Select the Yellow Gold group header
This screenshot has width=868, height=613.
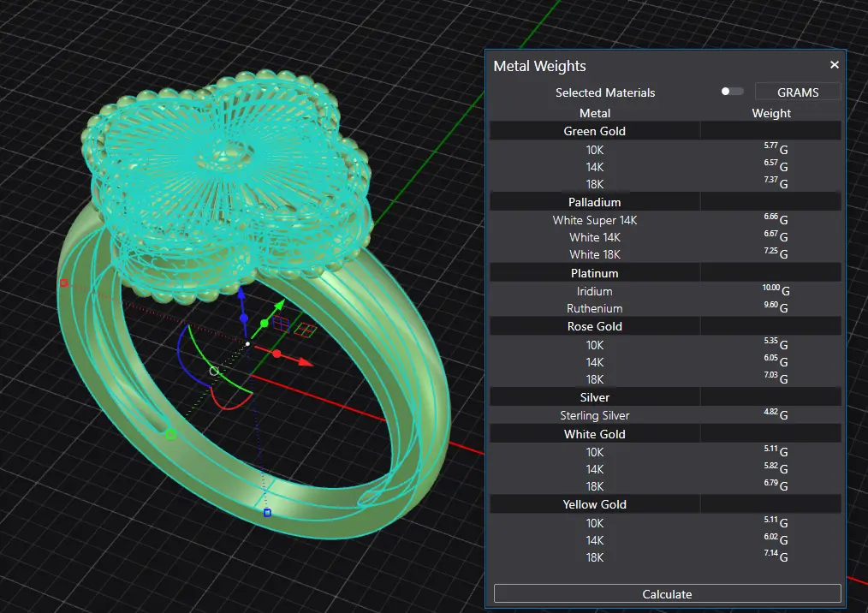click(665, 504)
